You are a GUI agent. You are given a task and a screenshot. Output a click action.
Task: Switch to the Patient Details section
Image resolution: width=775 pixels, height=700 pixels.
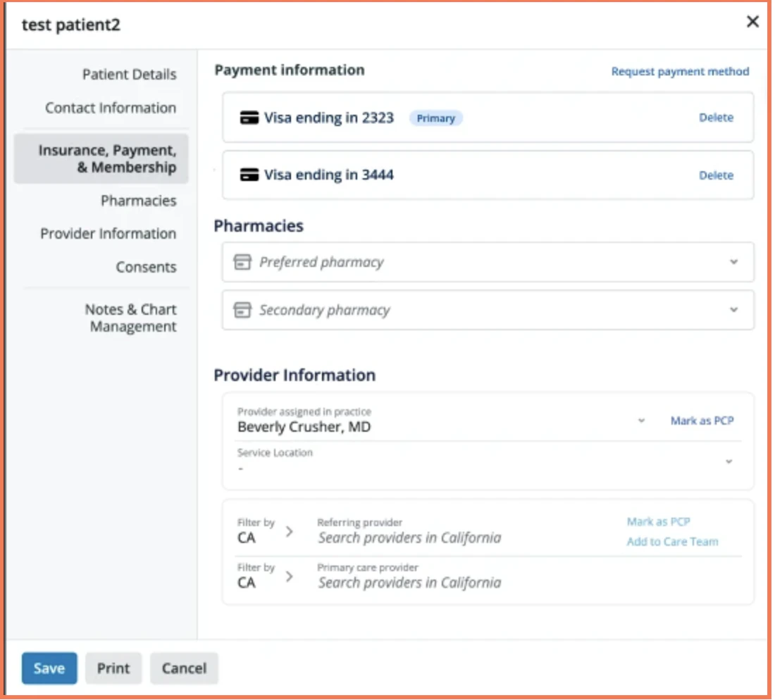(130, 74)
